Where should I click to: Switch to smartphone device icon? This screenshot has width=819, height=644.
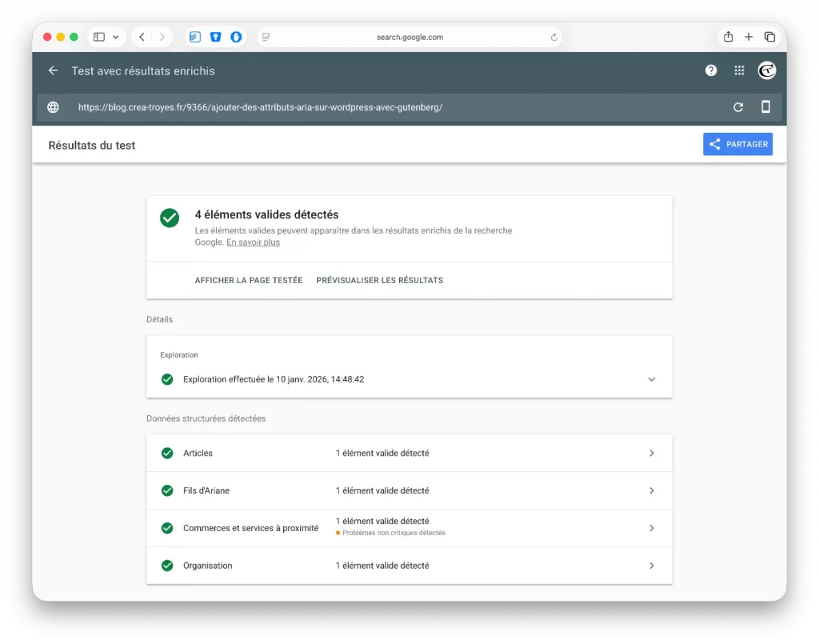[765, 107]
